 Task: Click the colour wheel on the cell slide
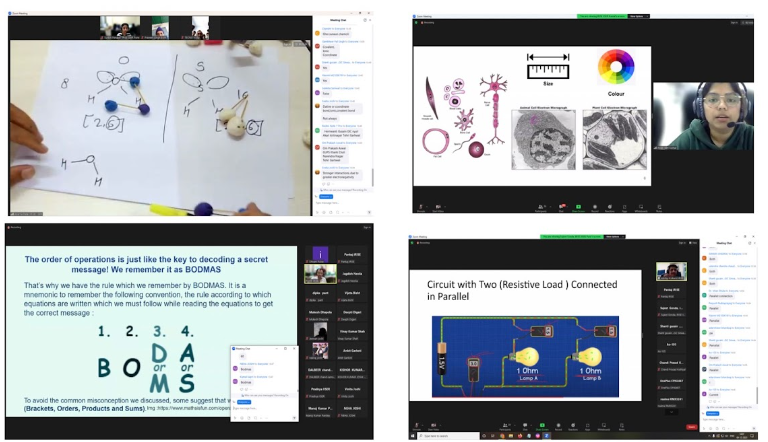[x=616, y=67]
